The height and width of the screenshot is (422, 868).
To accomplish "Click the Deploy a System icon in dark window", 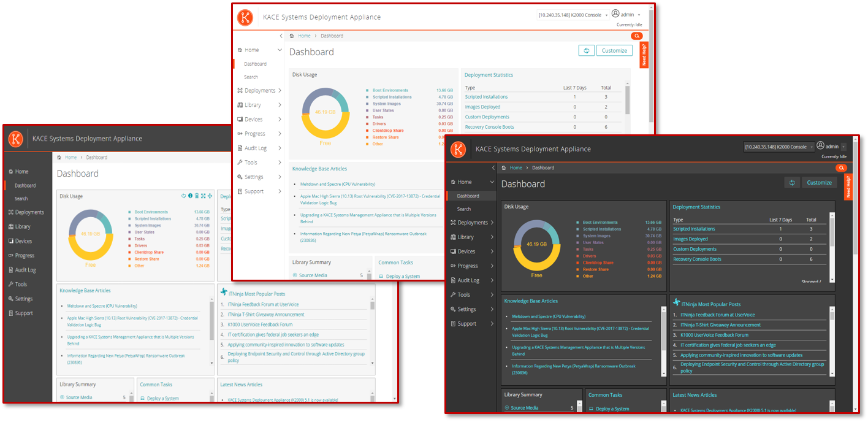I will point(592,409).
